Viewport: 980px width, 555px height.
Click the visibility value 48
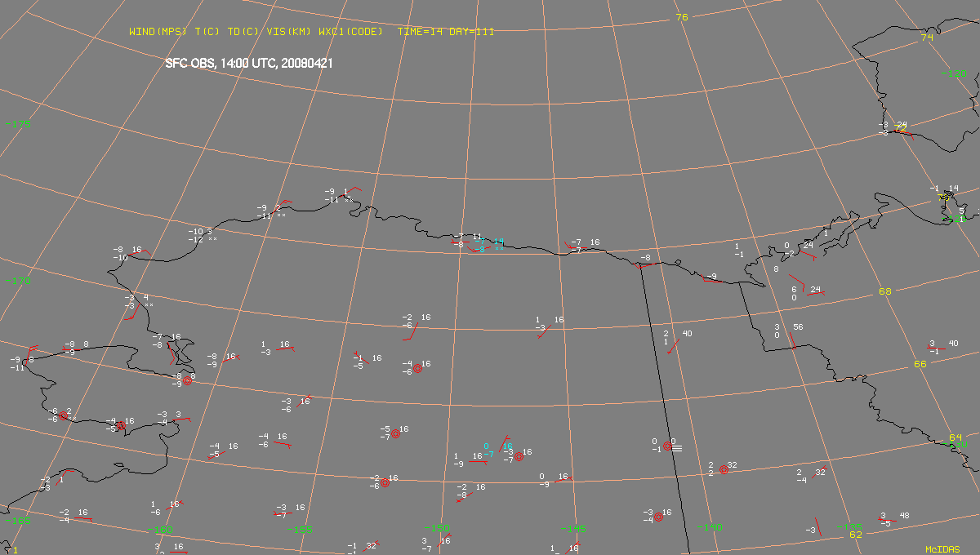(904, 516)
